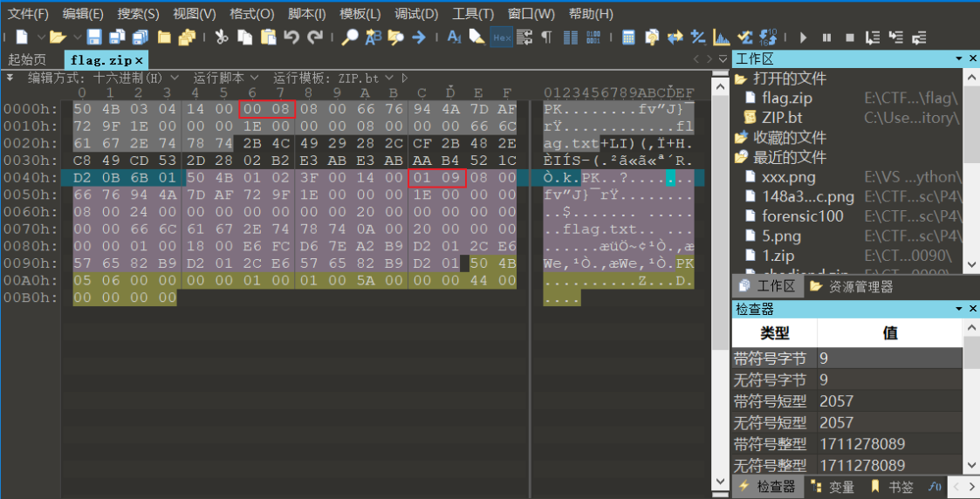Open Find with the magnifier icon
This screenshot has width=980, height=499.
point(349,38)
